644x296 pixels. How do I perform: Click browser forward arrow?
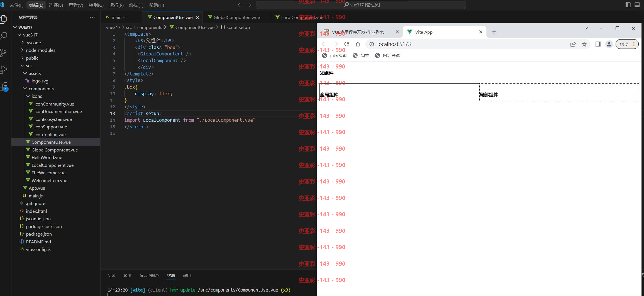click(x=335, y=44)
